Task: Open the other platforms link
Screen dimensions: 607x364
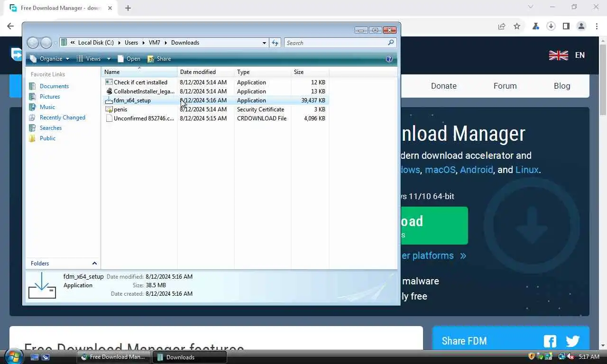Action: pos(434,256)
